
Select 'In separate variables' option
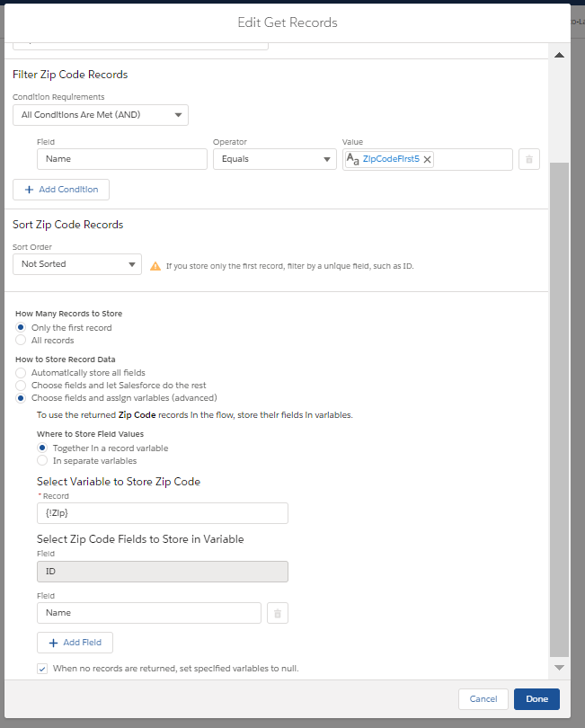42,461
